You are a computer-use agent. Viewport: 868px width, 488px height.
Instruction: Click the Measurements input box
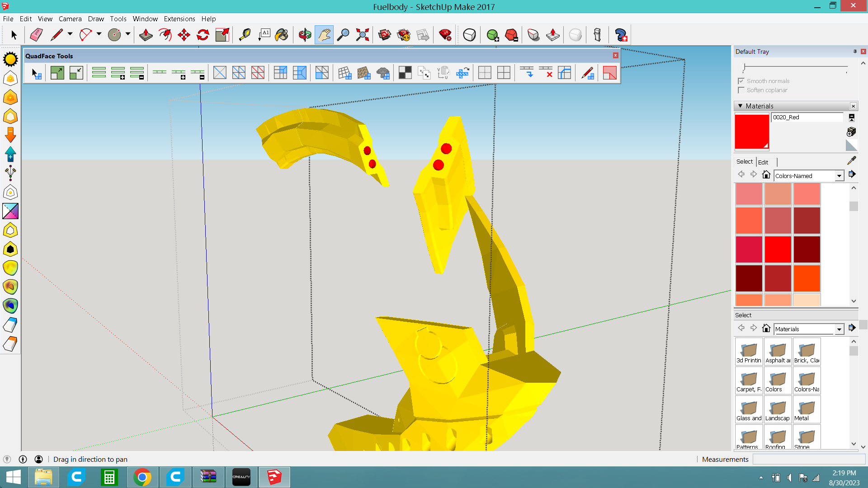coord(808,459)
